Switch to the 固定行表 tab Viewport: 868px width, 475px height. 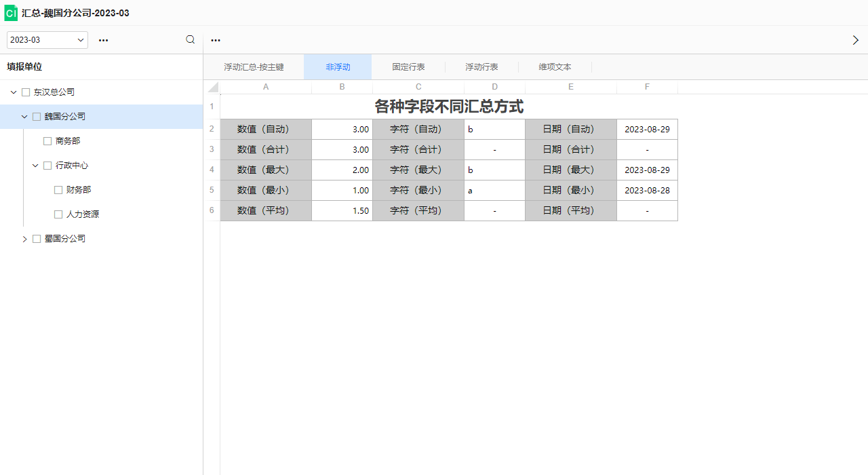(408, 66)
